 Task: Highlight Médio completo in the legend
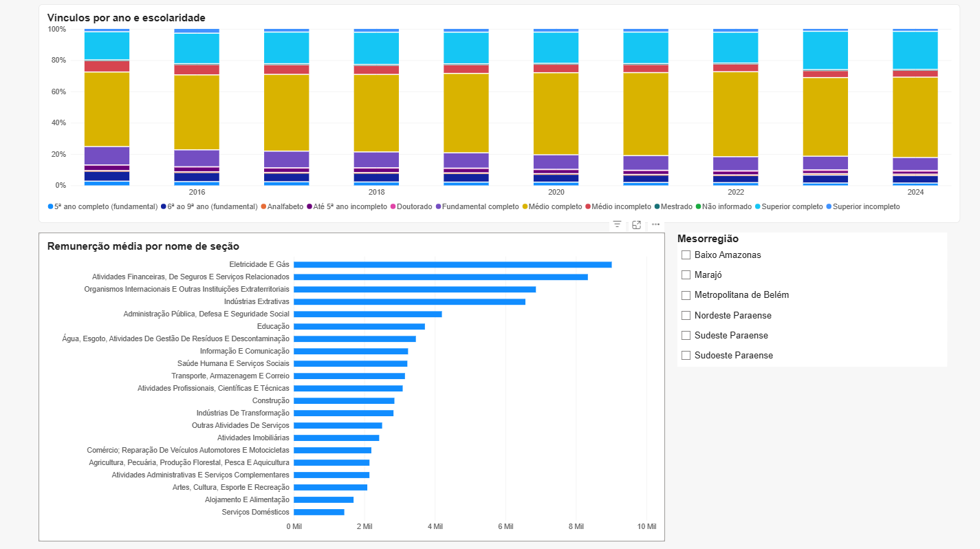[552, 206]
